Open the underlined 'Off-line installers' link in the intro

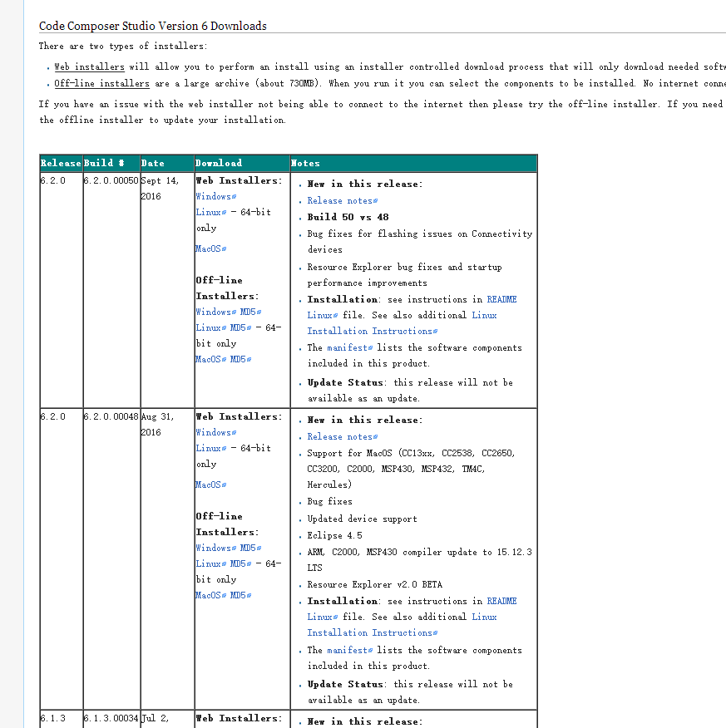click(101, 84)
